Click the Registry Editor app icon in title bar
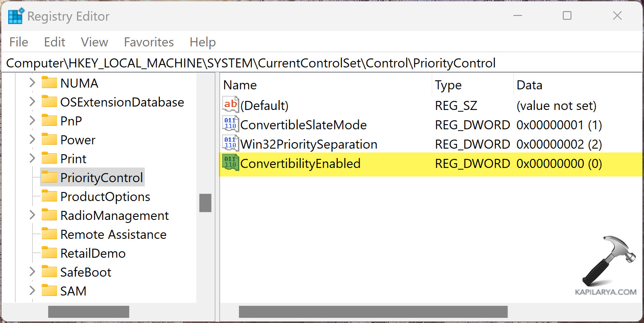 (16, 16)
